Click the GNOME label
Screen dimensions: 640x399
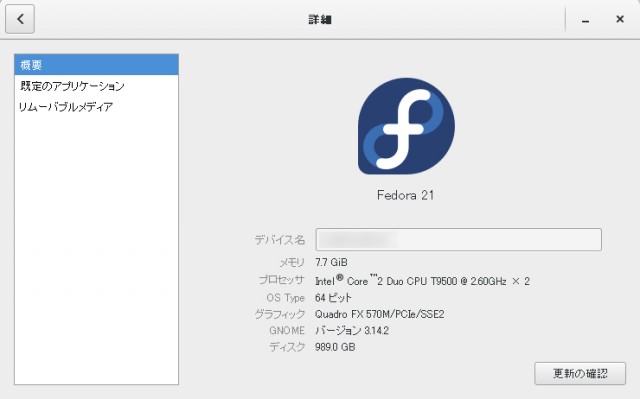coord(287,330)
